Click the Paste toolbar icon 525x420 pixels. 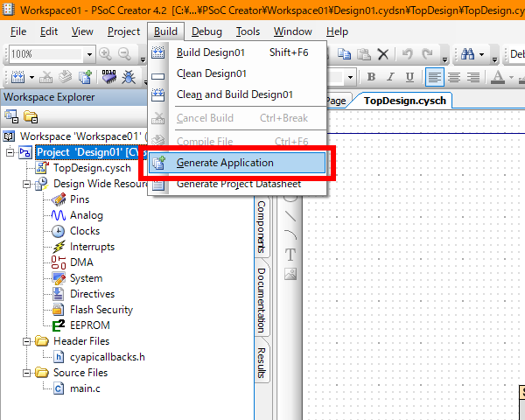(364, 54)
